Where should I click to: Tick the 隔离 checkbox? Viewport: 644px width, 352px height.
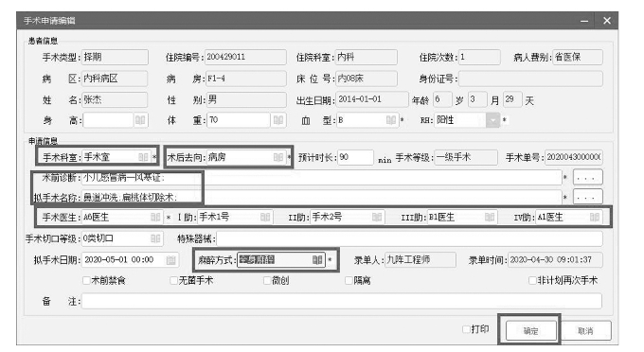(349, 281)
